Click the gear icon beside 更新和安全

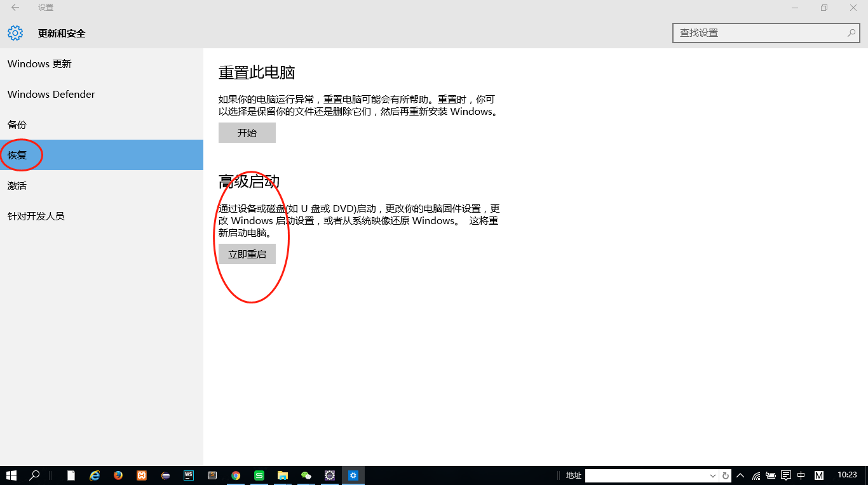click(x=15, y=33)
